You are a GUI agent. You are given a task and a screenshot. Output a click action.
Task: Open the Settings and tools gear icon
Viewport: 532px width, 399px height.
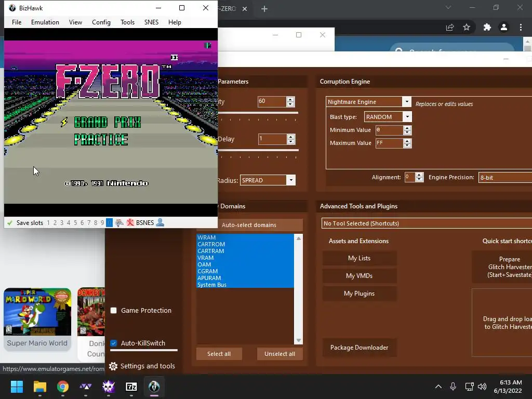(113, 366)
